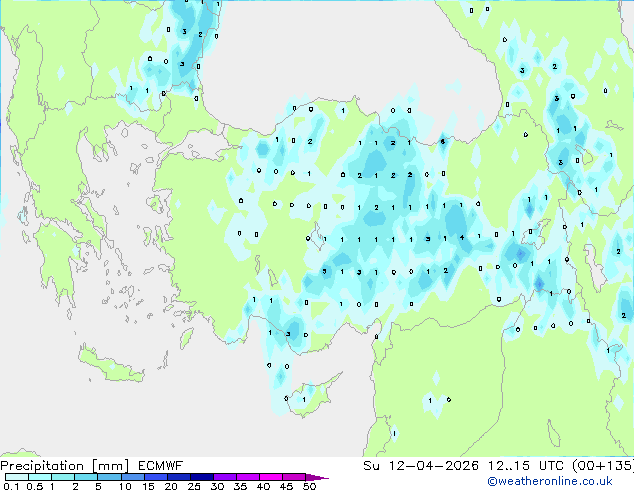The width and height of the screenshot is (634, 490).
Task: Pick the 15–20 mm legend color swatch
Action: [155, 477]
